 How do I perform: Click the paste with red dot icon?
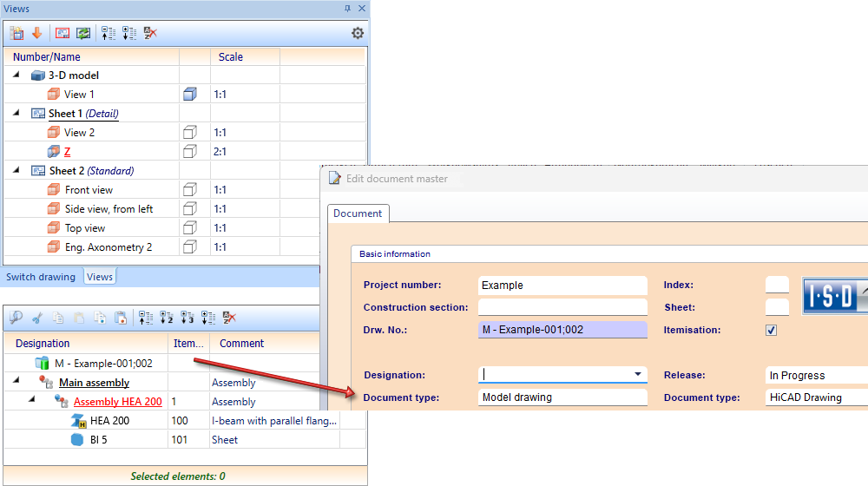coord(121,318)
